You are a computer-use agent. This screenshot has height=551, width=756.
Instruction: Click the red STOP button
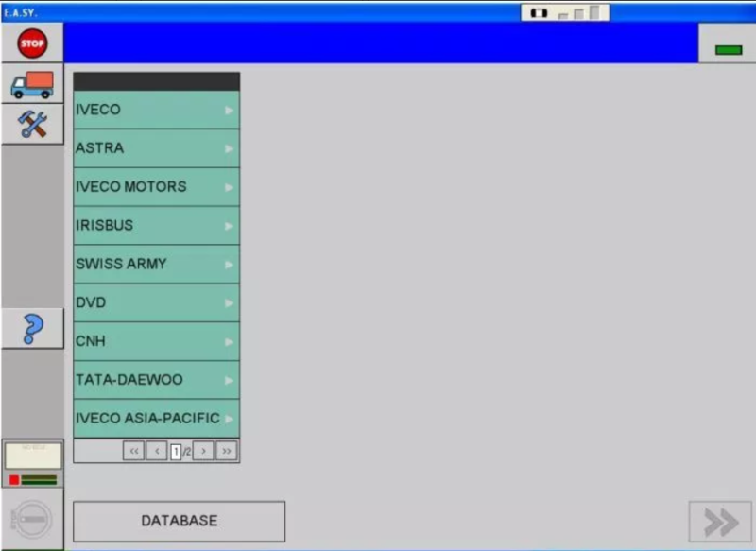pos(32,43)
